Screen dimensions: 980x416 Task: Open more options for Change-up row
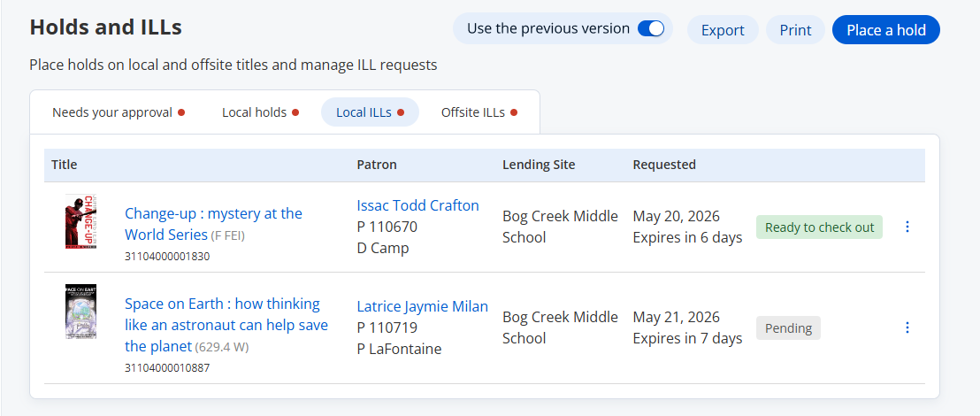tap(907, 227)
